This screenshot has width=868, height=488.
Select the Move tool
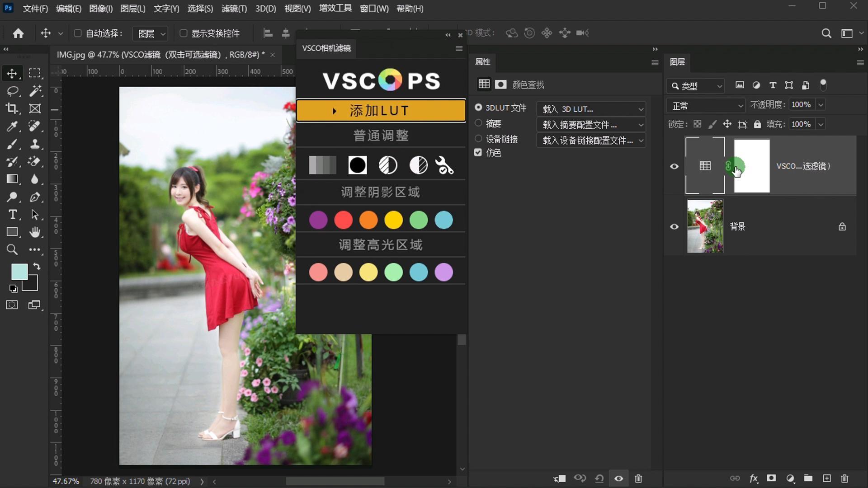click(12, 73)
